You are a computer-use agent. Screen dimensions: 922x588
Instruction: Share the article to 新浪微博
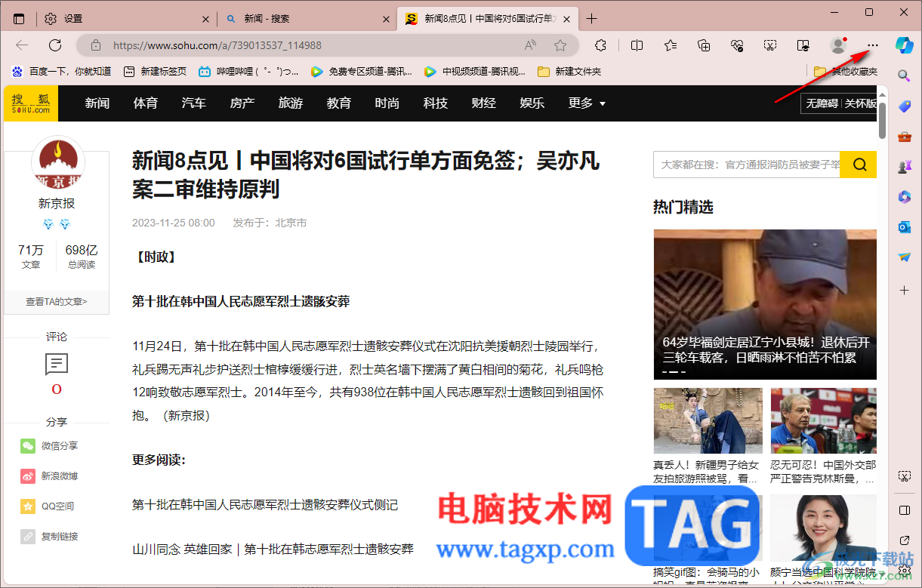tap(47, 476)
